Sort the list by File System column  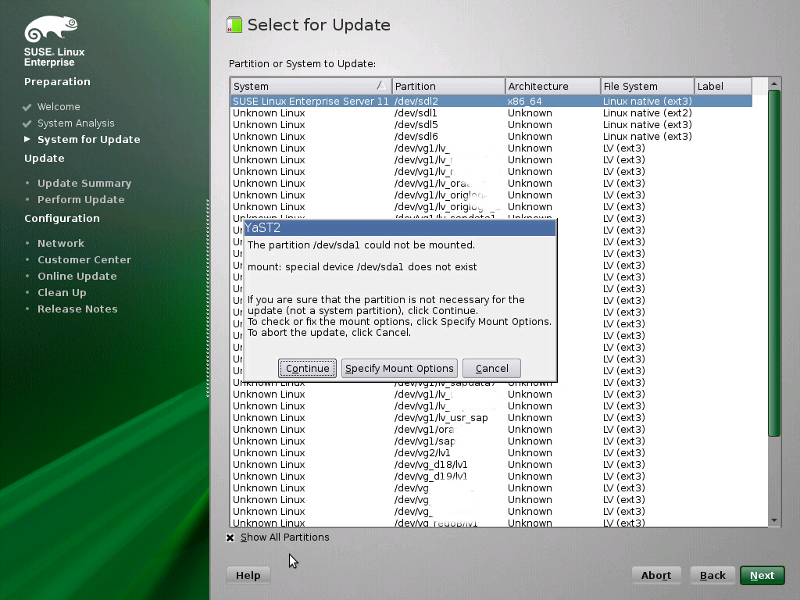point(645,86)
